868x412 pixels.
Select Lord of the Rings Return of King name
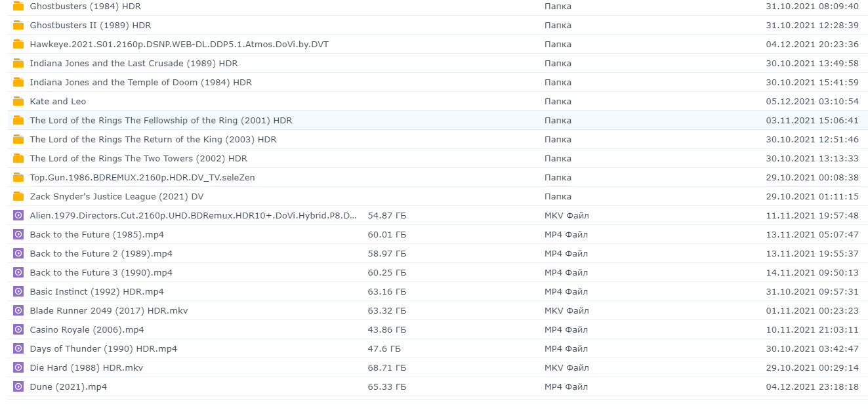pyautogui.click(x=153, y=140)
